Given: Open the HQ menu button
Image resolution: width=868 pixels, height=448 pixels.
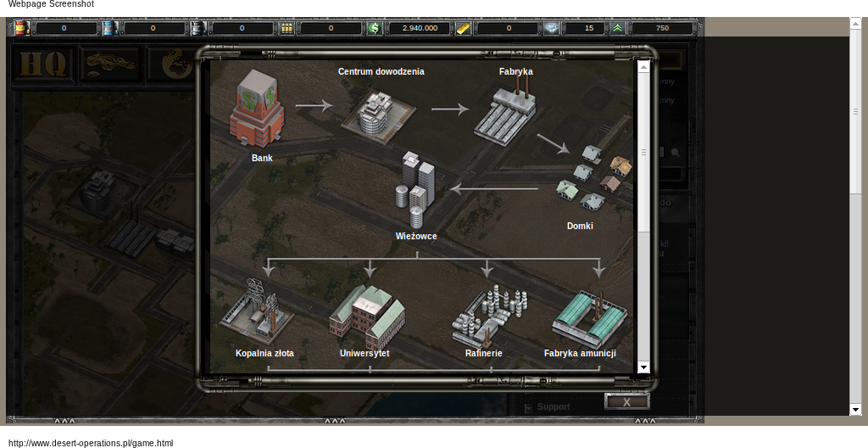Looking at the screenshot, I should [x=43, y=64].
